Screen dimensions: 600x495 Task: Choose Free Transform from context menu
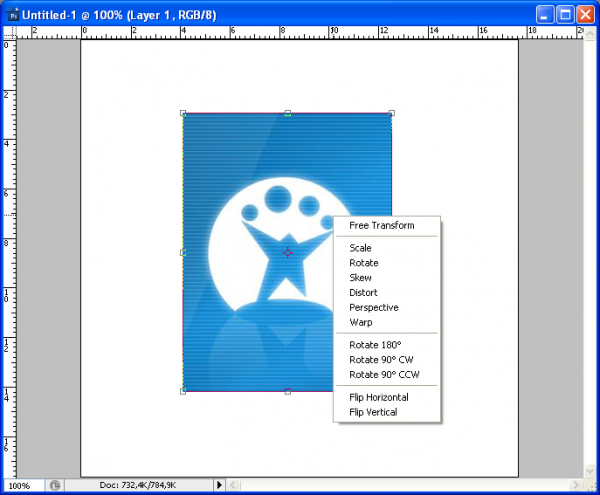381,225
